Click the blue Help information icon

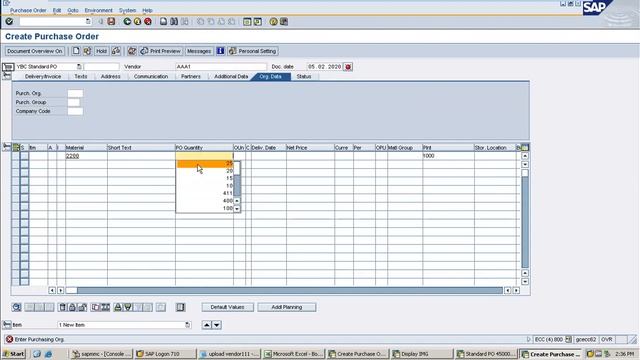click(x=220, y=51)
